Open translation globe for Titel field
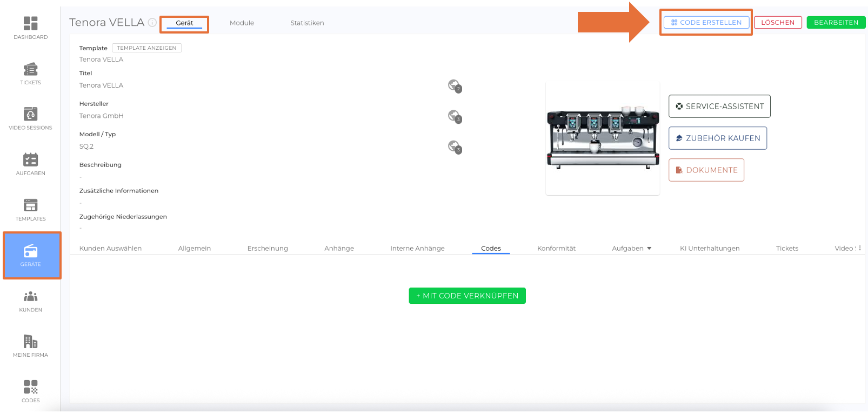The height and width of the screenshot is (413, 868). click(454, 85)
